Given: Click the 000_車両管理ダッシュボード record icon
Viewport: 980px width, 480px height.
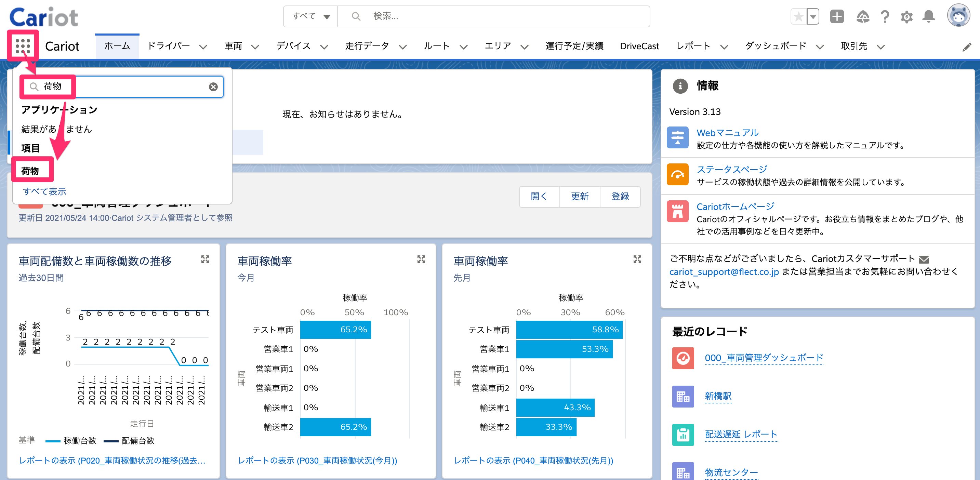Looking at the screenshot, I should click(x=683, y=358).
